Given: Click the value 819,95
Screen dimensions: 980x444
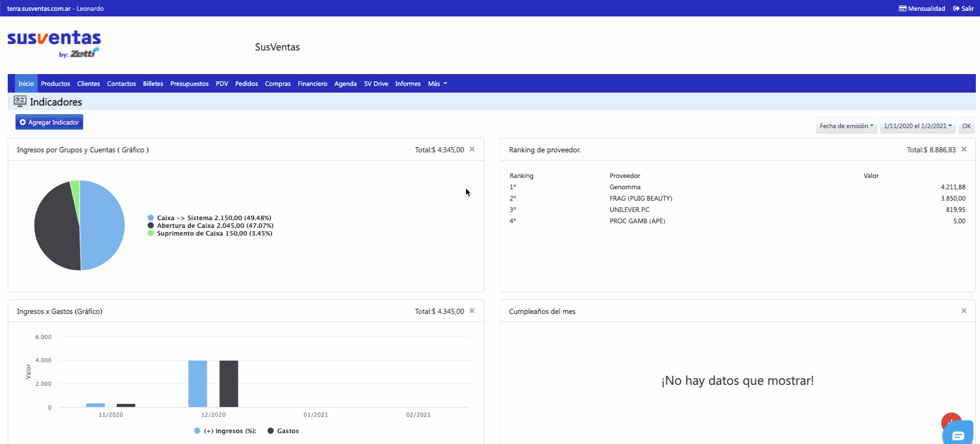Looking at the screenshot, I should click(955, 209).
